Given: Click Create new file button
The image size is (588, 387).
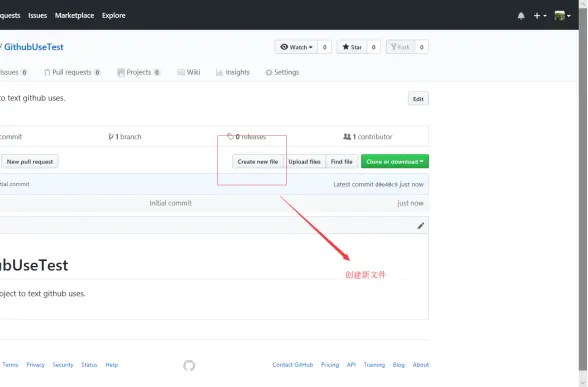Looking at the screenshot, I should tap(258, 162).
